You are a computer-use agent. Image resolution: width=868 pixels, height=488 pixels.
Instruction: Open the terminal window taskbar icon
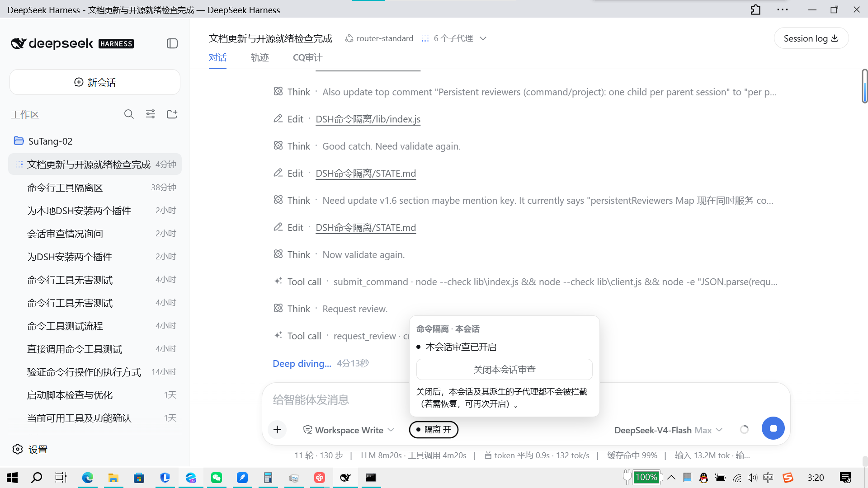click(371, 478)
